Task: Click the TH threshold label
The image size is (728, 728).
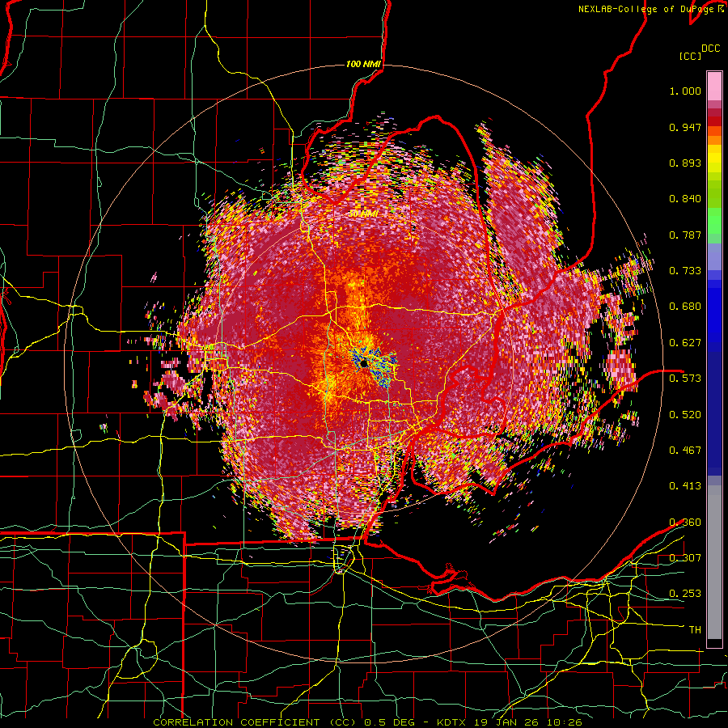Action: [695, 629]
